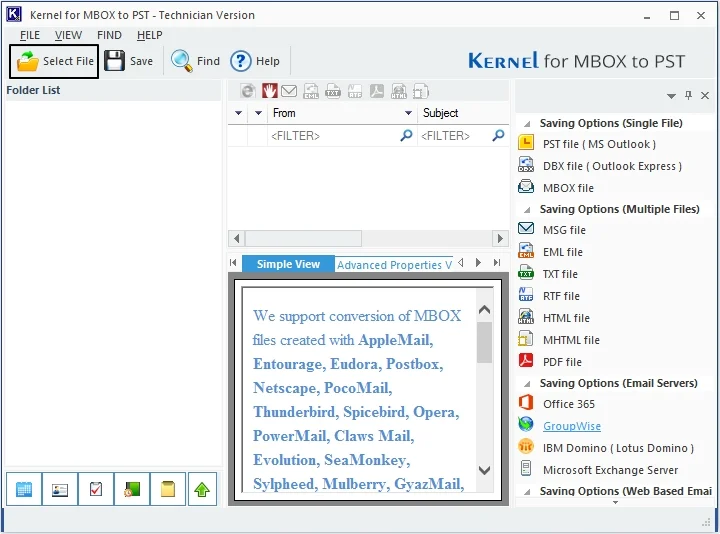The width and height of the screenshot is (720, 534).
Task: Click the Calendar icon in bottom folder bar
Action: pos(24,489)
